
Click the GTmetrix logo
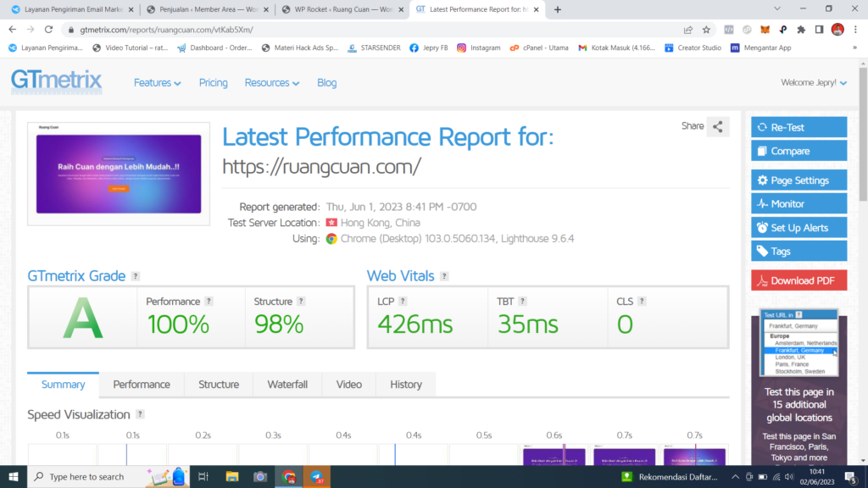(x=56, y=81)
